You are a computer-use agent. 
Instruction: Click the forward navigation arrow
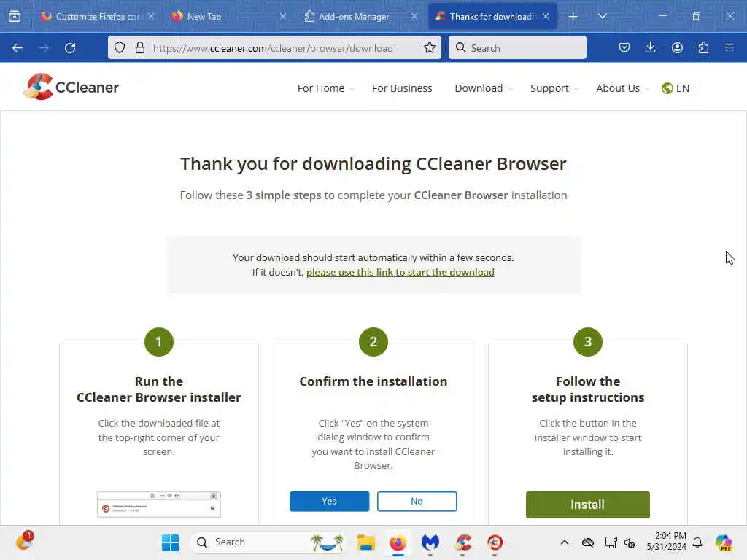point(44,47)
